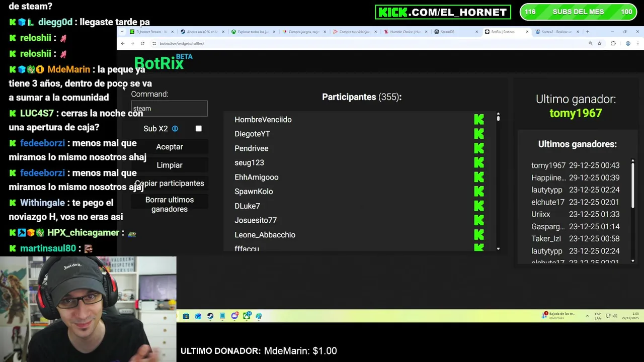Click the Sub X2 info icon

[x=175, y=129]
